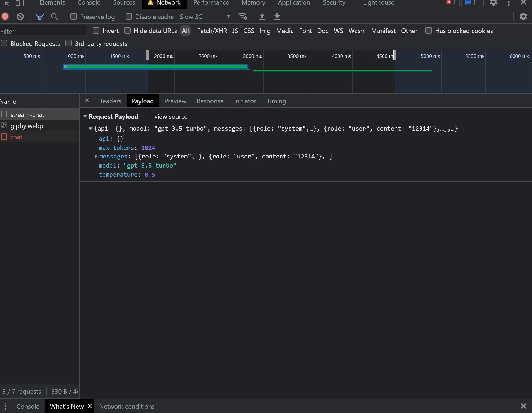Open the network settings gear in the toolbar

pos(523,17)
